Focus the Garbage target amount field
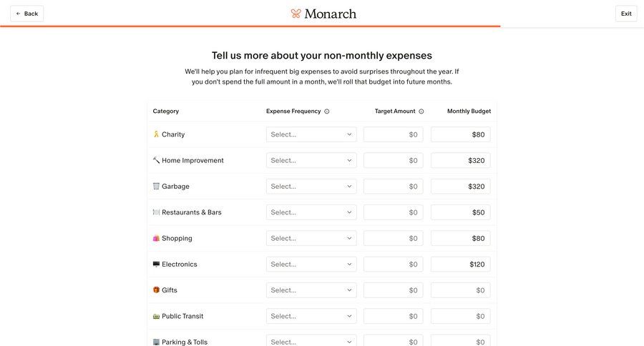644x346 pixels. [x=393, y=187]
